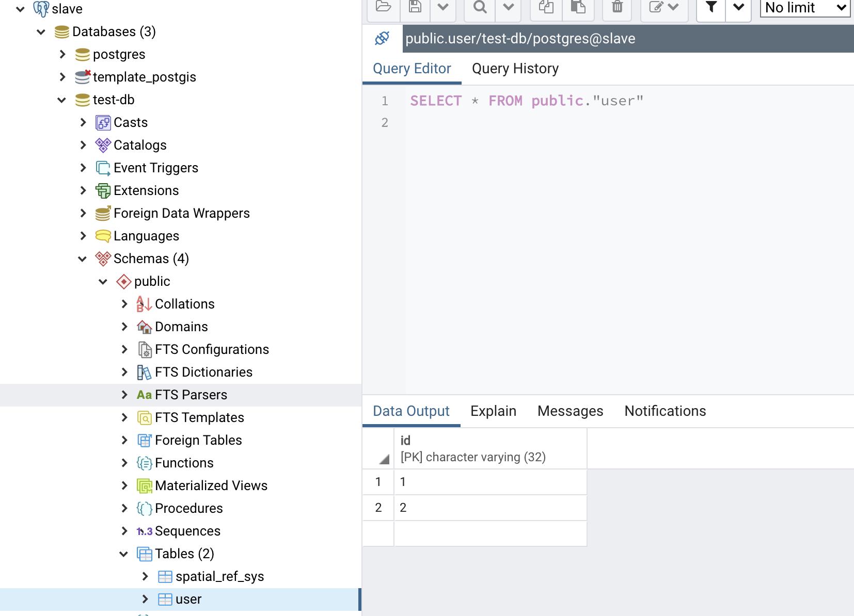This screenshot has height=616, width=854.
Task: Click the Filter funnel icon
Action: tap(711, 7)
